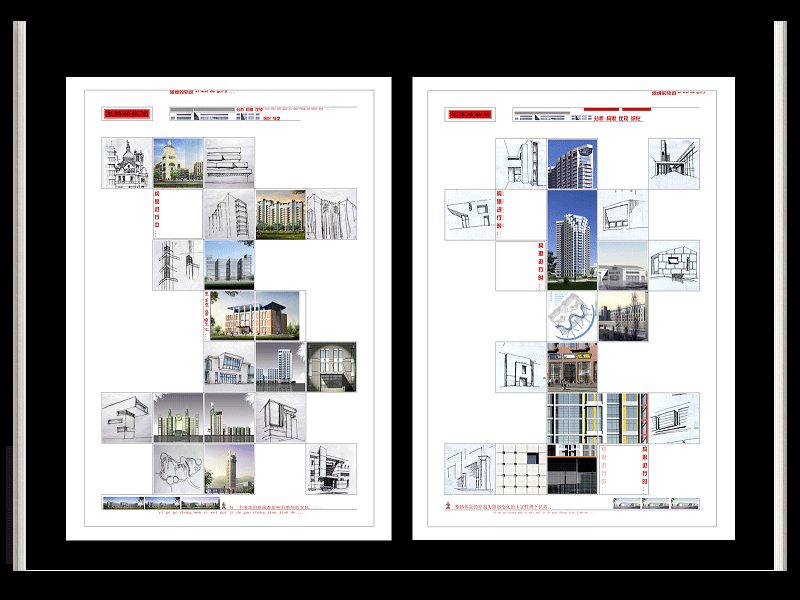Select the yellow domed tower rendering
This screenshot has width=800, height=600.
coord(178,163)
